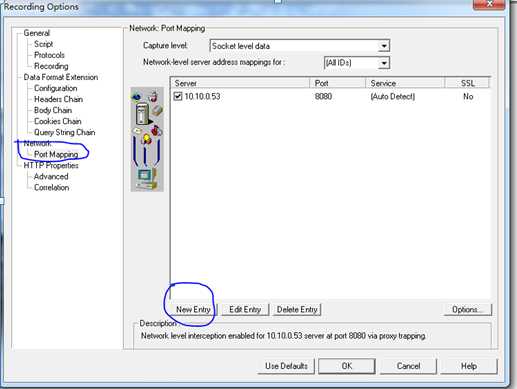
Task: Open the Capture level dropdown
Action: click(x=384, y=46)
